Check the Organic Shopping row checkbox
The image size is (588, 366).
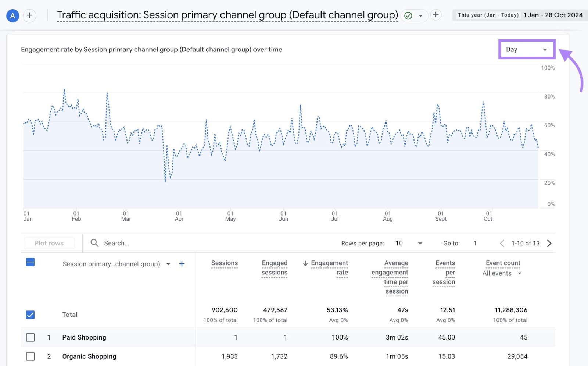tap(30, 356)
